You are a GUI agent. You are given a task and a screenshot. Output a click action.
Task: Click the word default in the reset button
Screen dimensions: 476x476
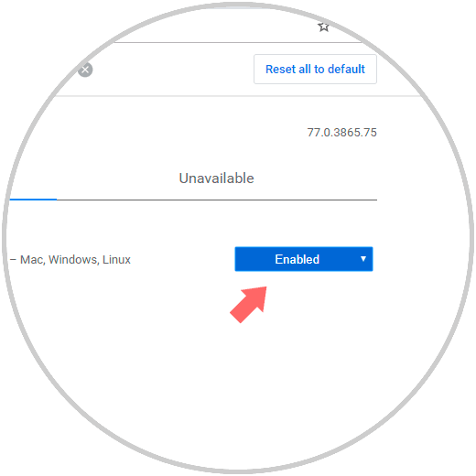click(x=346, y=69)
